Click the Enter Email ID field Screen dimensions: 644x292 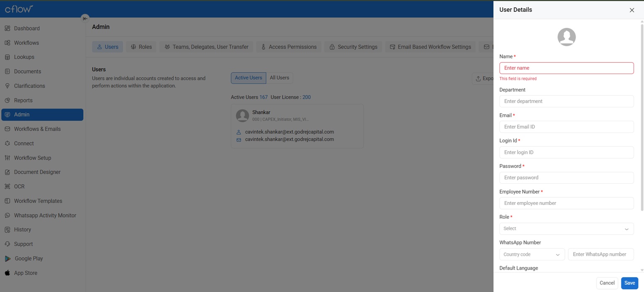(x=566, y=127)
